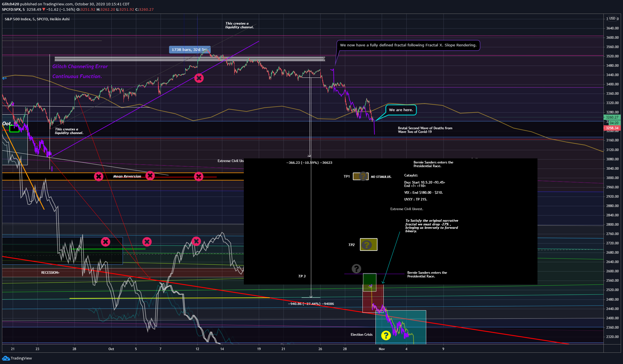Click the '1738 bars, 32d 5m' measurement label
This screenshot has width=623, height=364.
pyautogui.click(x=190, y=50)
